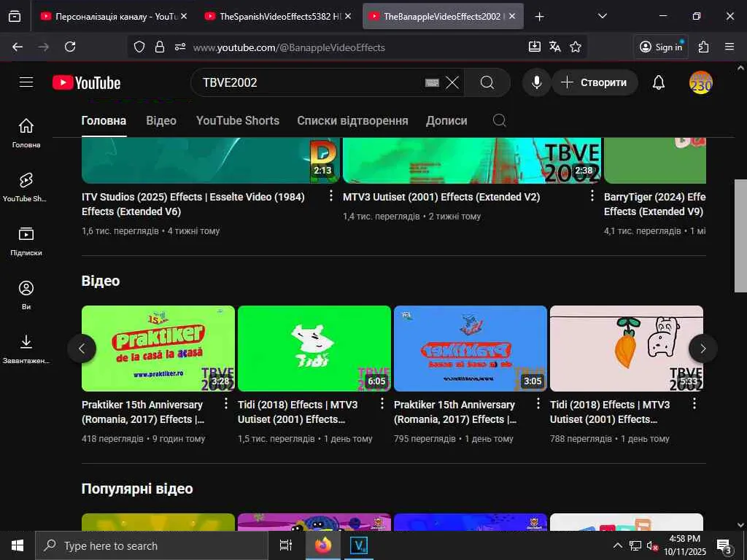Open the Відео section heading
Image resolution: width=747 pixels, height=560 pixels.
(101, 281)
